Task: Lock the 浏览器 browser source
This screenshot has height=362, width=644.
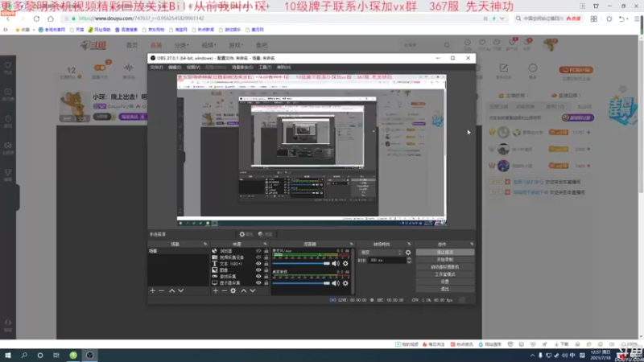Action: (266, 251)
